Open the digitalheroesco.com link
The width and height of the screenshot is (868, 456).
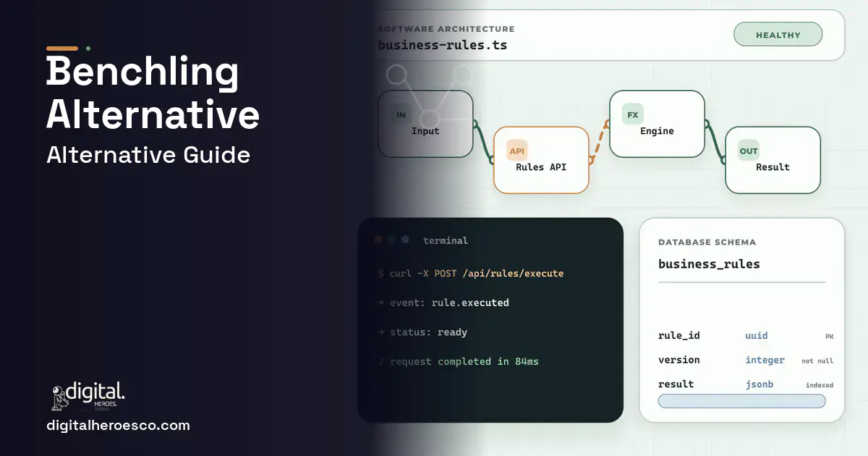coord(118,426)
